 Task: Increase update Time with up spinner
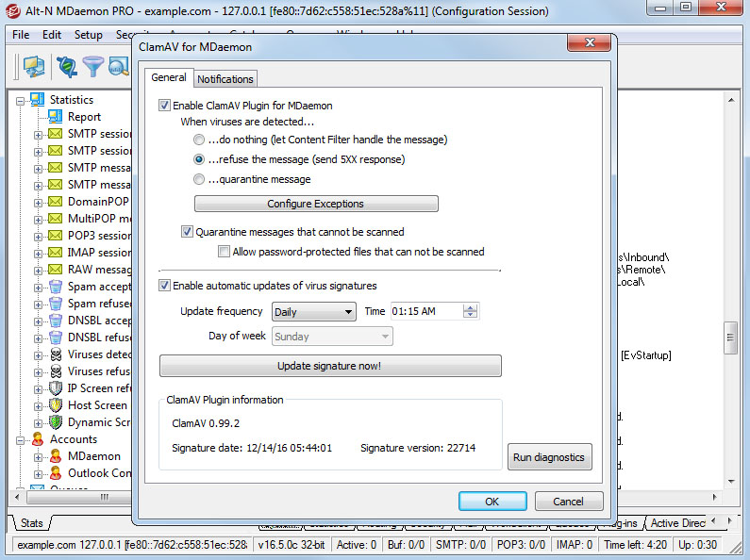click(x=470, y=307)
